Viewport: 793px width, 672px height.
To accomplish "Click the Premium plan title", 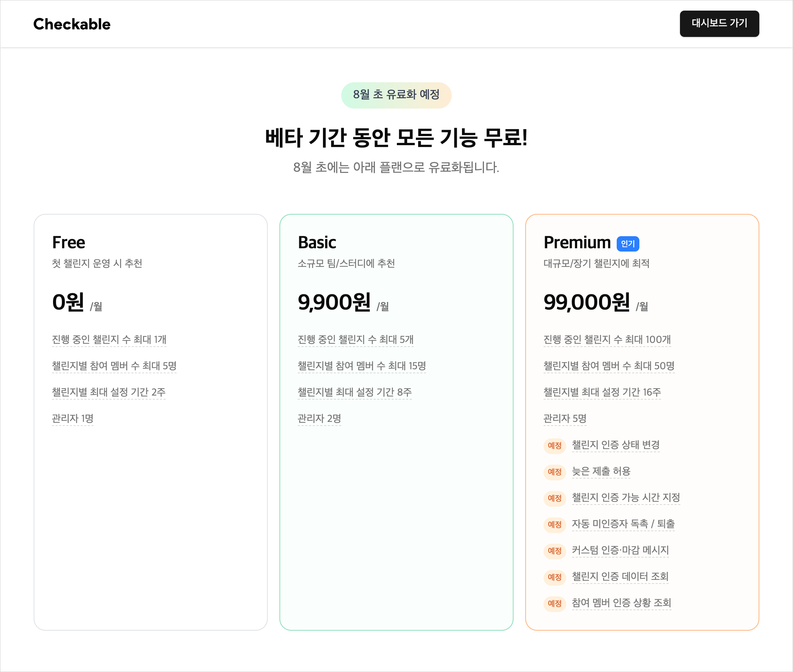I will click(x=577, y=243).
